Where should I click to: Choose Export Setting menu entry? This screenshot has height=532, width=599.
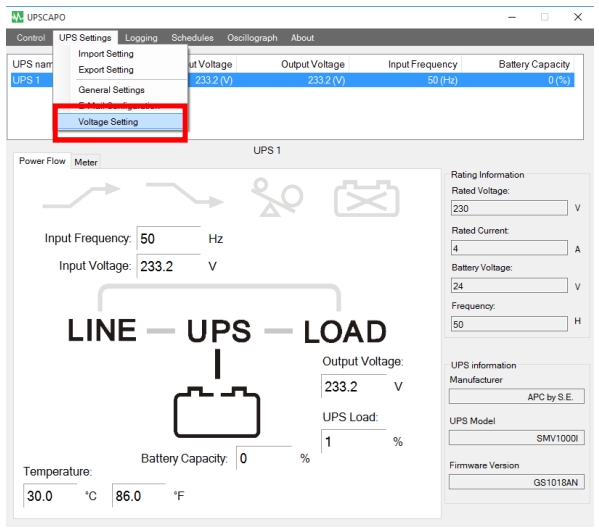coord(106,70)
